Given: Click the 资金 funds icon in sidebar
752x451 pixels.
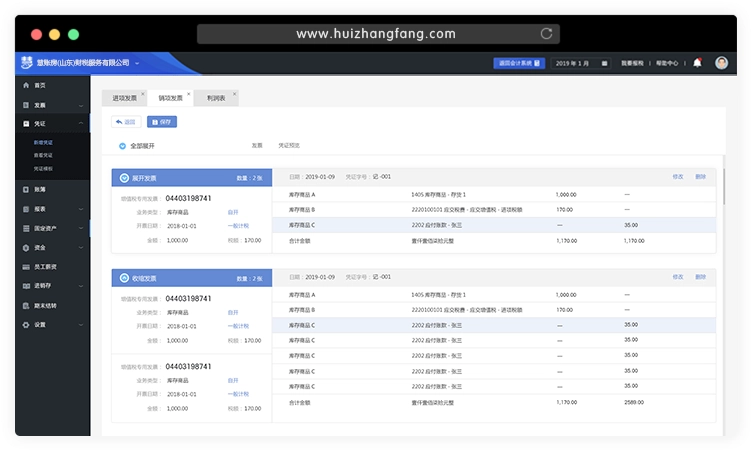Looking at the screenshot, I should tap(26, 248).
